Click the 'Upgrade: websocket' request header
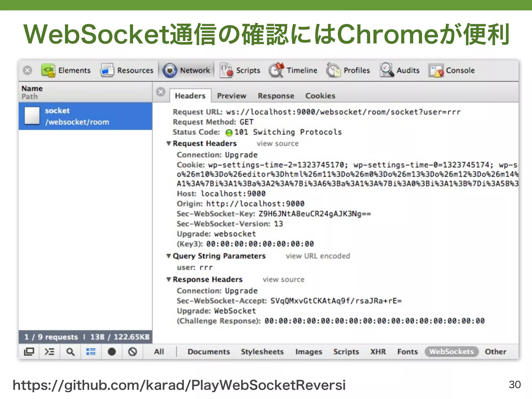The image size is (532, 399). pyautogui.click(x=216, y=234)
